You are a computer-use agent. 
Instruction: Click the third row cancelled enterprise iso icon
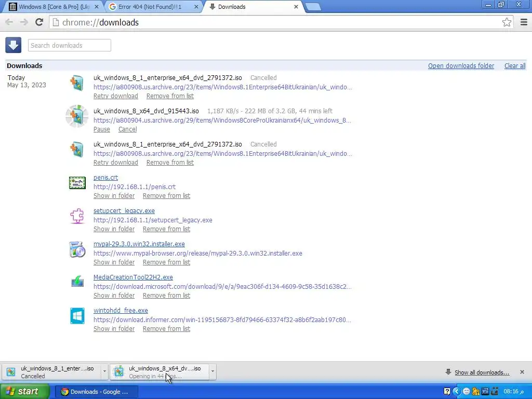click(x=77, y=150)
